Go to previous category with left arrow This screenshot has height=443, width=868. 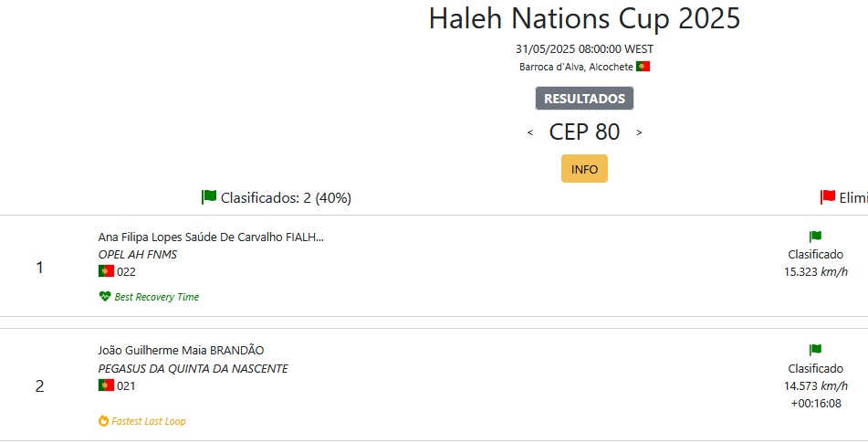530,132
